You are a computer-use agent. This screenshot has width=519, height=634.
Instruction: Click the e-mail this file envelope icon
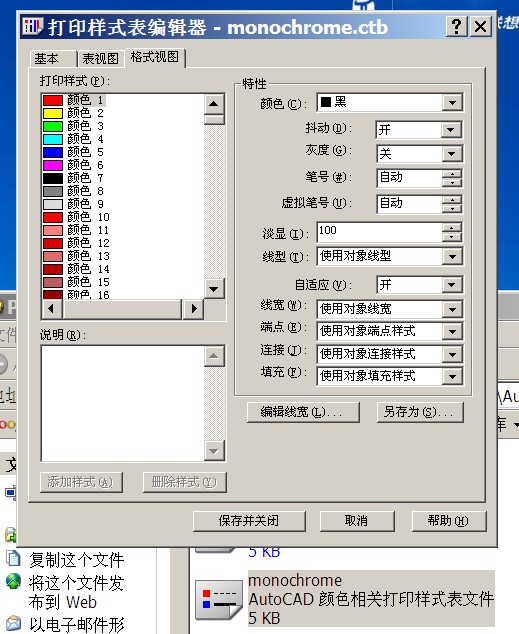[13, 623]
